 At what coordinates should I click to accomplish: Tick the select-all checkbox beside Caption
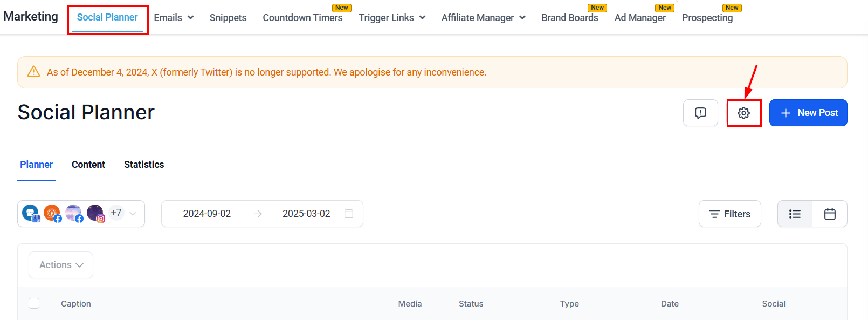tap(34, 303)
